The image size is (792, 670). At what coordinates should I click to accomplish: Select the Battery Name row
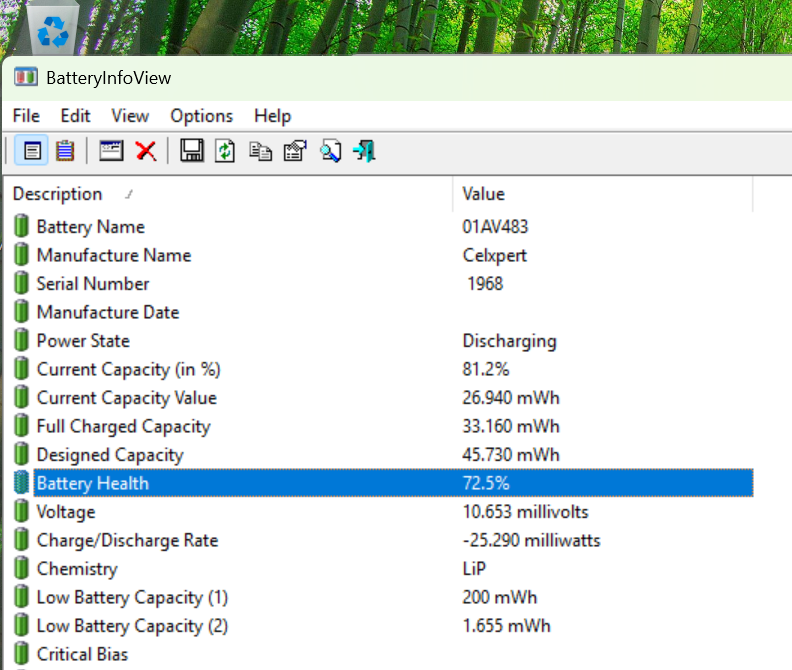coord(383,226)
